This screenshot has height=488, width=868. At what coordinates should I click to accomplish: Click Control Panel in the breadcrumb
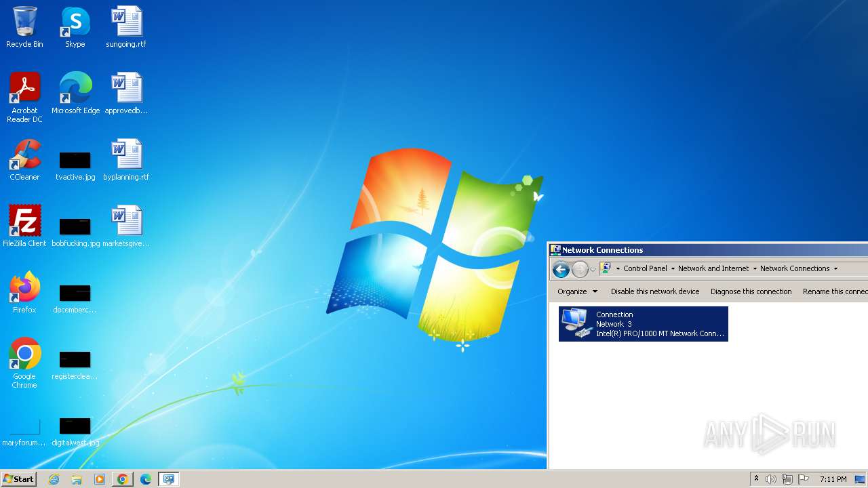(645, 268)
